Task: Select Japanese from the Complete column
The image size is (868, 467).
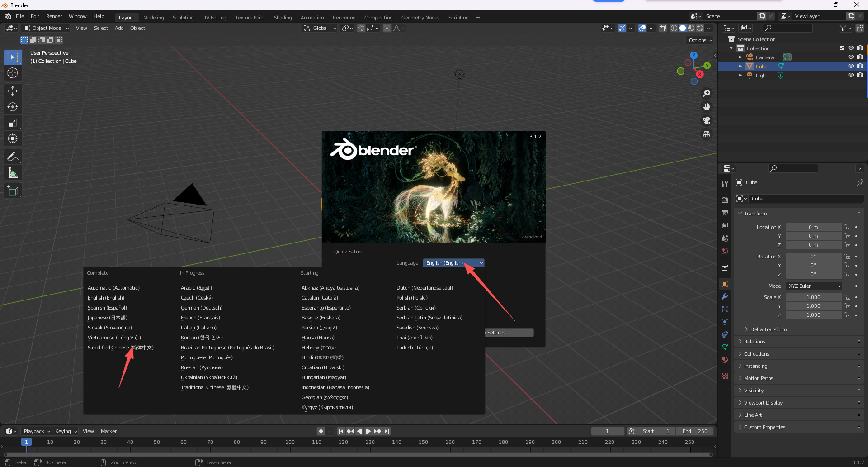Action: pyautogui.click(x=108, y=318)
